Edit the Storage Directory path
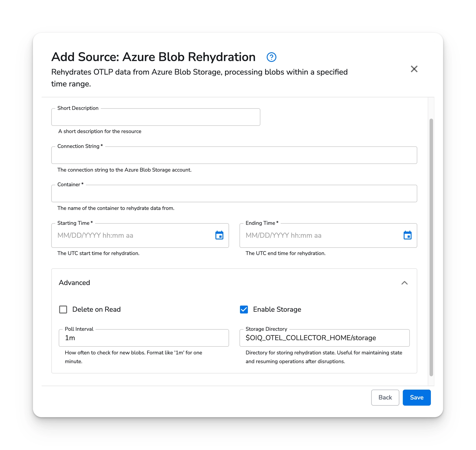Viewport: 476px width, 450px height. tap(324, 338)
